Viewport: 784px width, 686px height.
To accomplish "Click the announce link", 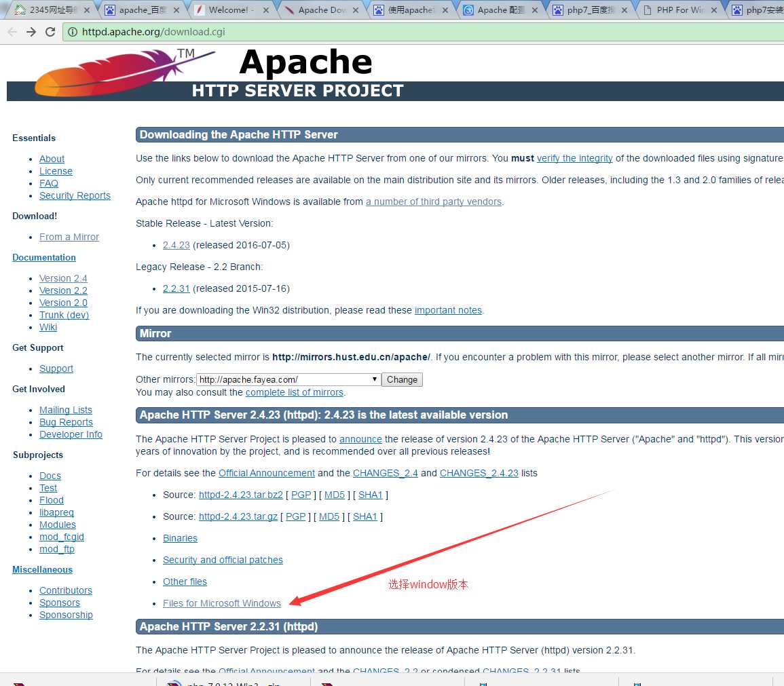I will pyautogui.click(x=360, y=439).
